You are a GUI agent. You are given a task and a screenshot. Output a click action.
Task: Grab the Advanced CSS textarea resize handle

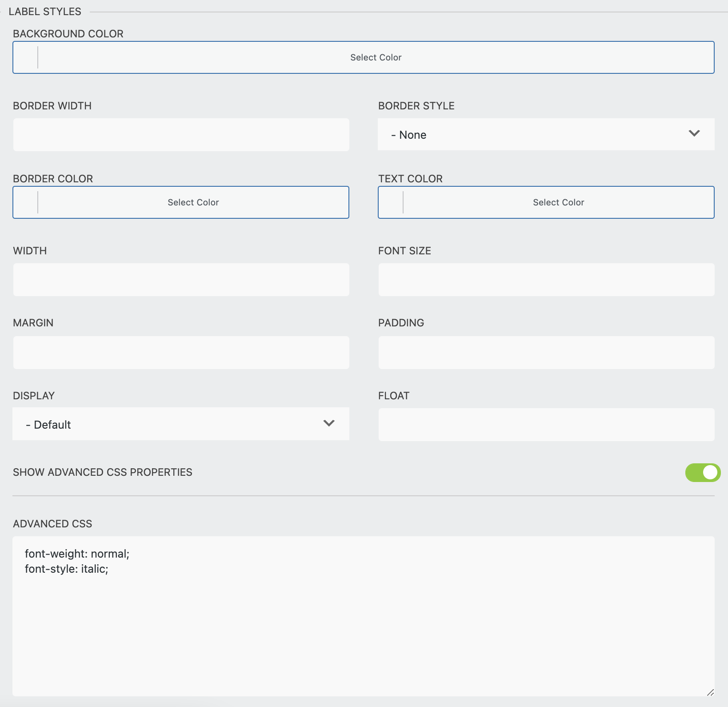pos(710,692)
